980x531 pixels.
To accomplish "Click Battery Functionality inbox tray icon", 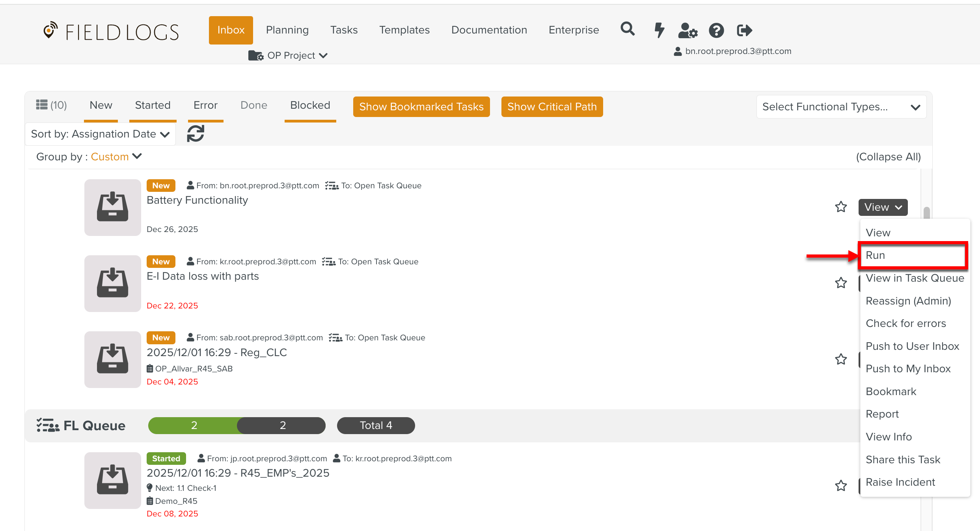I will [x=112, y=207].
